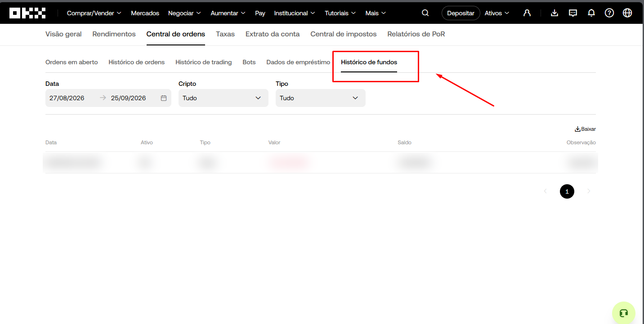Open Mercados in the top menu

145,13
